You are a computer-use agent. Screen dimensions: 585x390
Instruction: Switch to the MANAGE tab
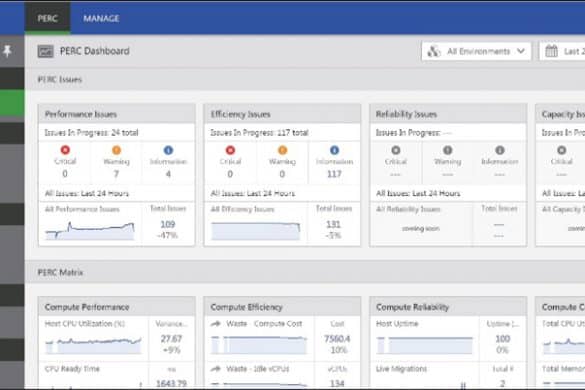click(101, 18)
